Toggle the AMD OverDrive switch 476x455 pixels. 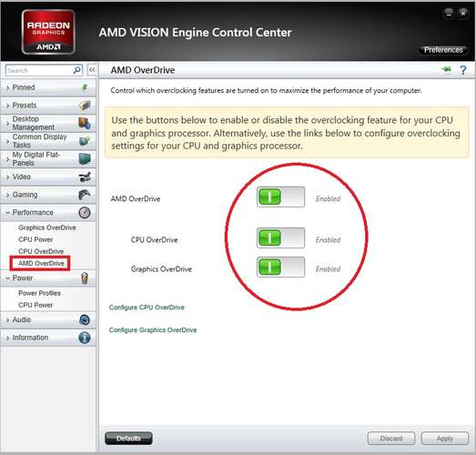tap(280, 197)
